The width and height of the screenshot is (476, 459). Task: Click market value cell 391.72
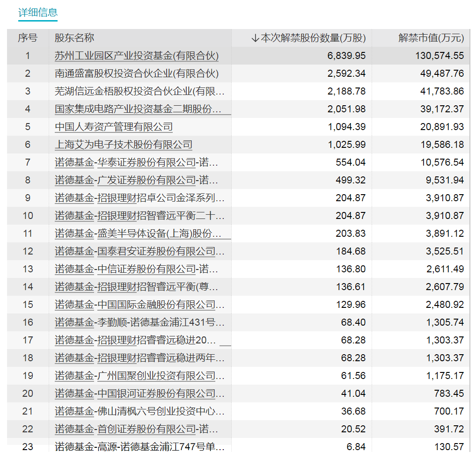click(449, 429)
